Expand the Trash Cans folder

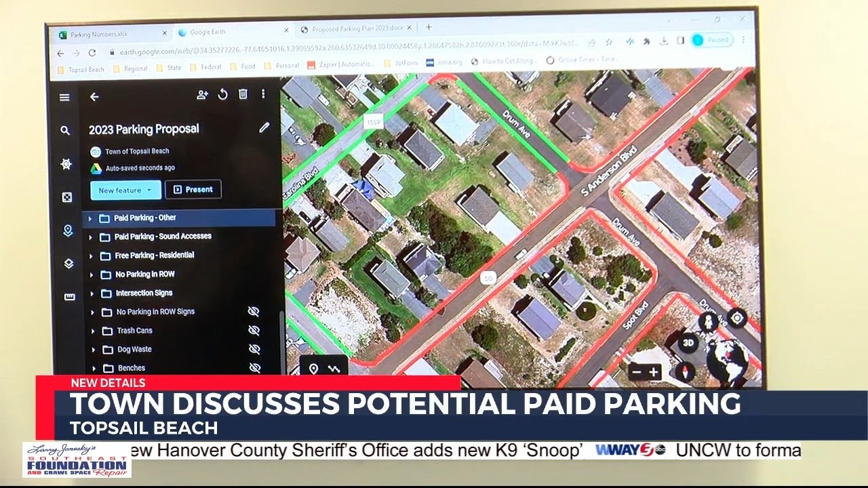[94, 331]
